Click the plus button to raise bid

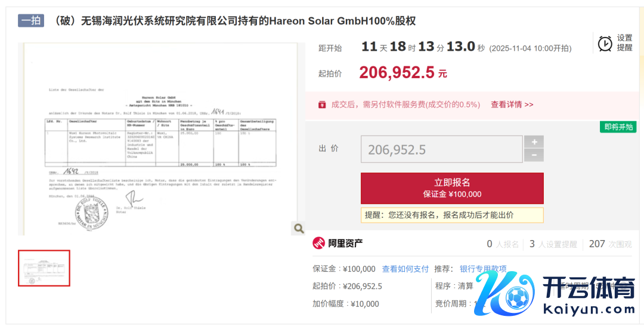[534, 142]
